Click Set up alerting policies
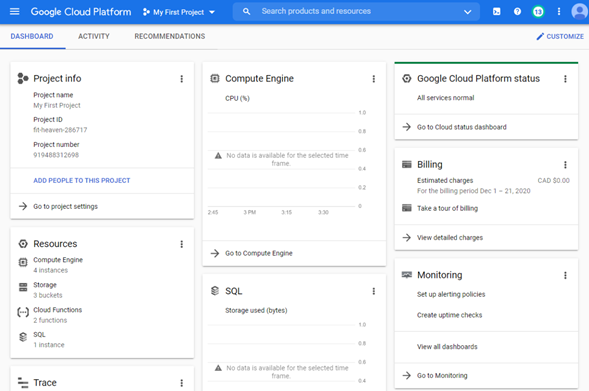Screen dimensions: 589x391 coord(451,294)
